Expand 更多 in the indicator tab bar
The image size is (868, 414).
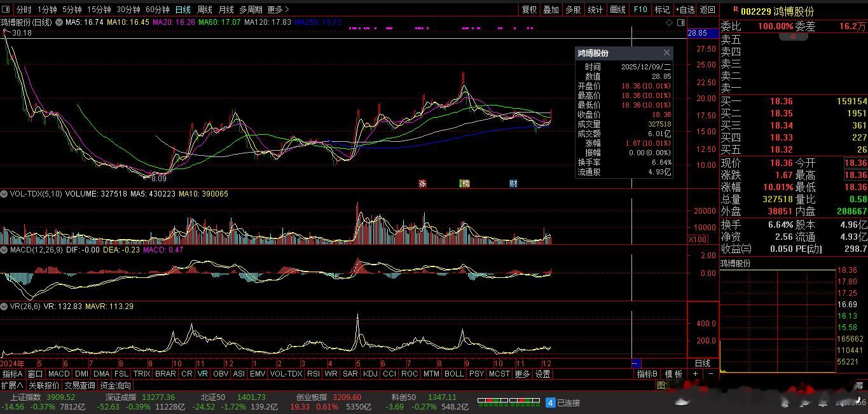pyautogui.click(x=522, y=374)
